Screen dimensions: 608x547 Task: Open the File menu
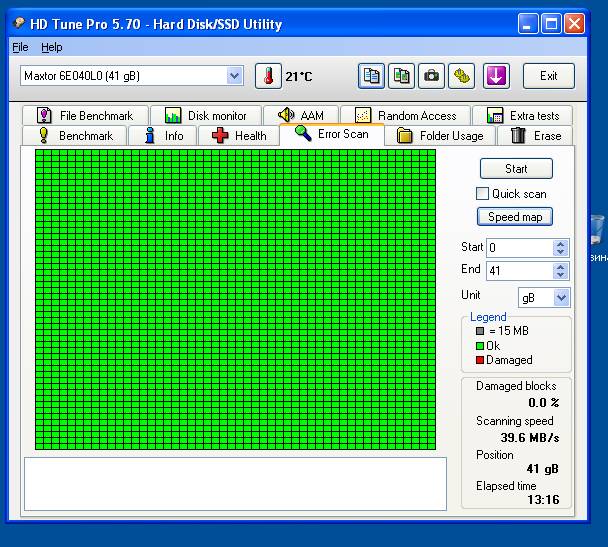point(20,47)
